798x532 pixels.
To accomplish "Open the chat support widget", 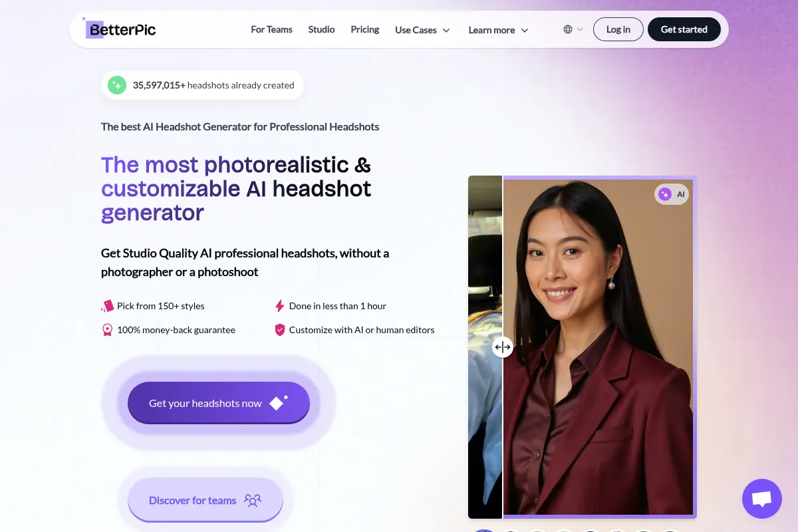I will point(762,499).
